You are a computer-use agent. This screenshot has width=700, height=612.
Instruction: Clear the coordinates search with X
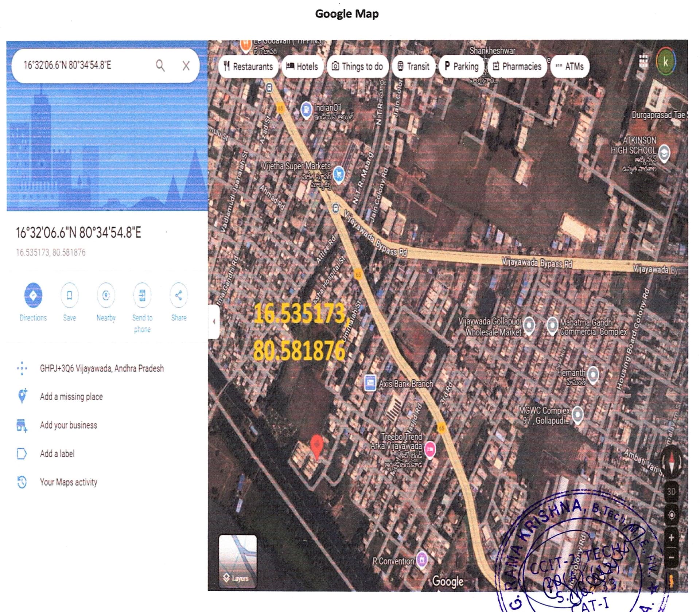pos(186,66)
